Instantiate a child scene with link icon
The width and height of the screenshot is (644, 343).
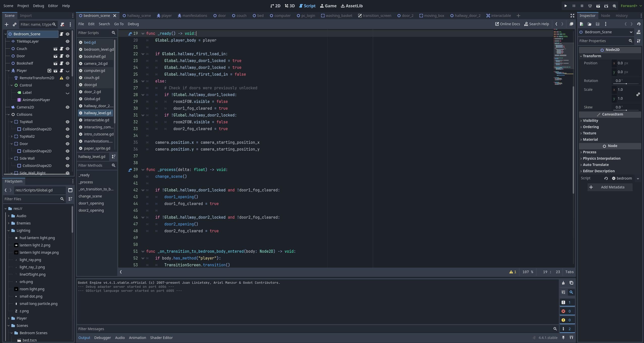15,24
